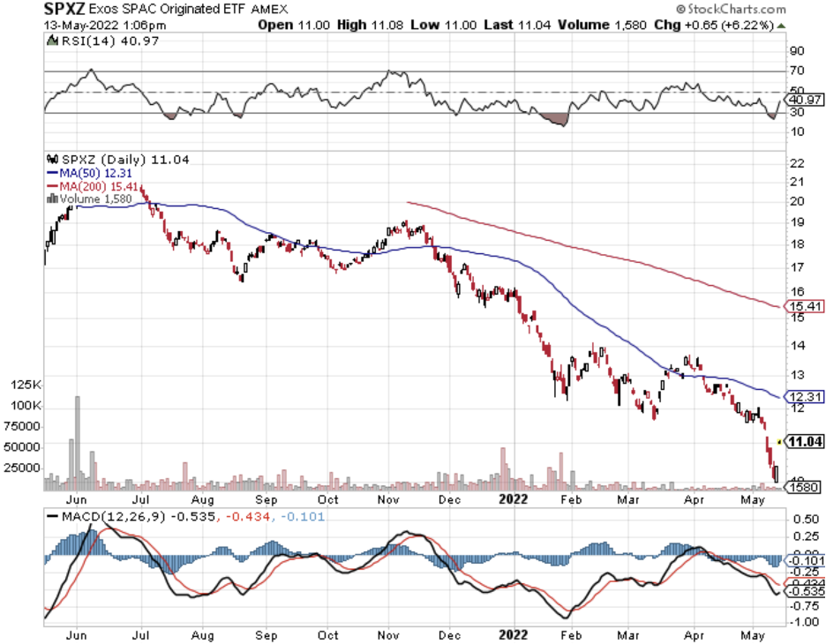Click the 1580 volume tag on right axis
The width and height of the screenshot is (826, 644).
point(805,486)
